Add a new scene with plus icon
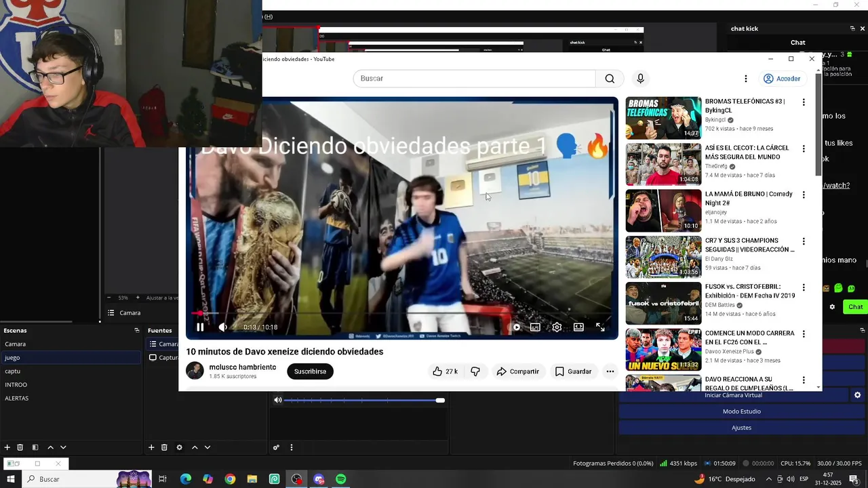868x488 pixels. tap(7, 447)
